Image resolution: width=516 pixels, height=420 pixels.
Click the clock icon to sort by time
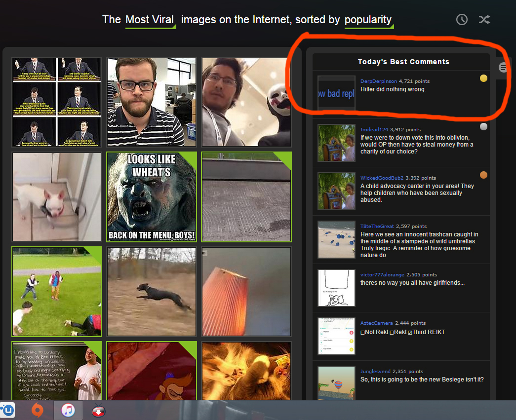click(462, 19)
